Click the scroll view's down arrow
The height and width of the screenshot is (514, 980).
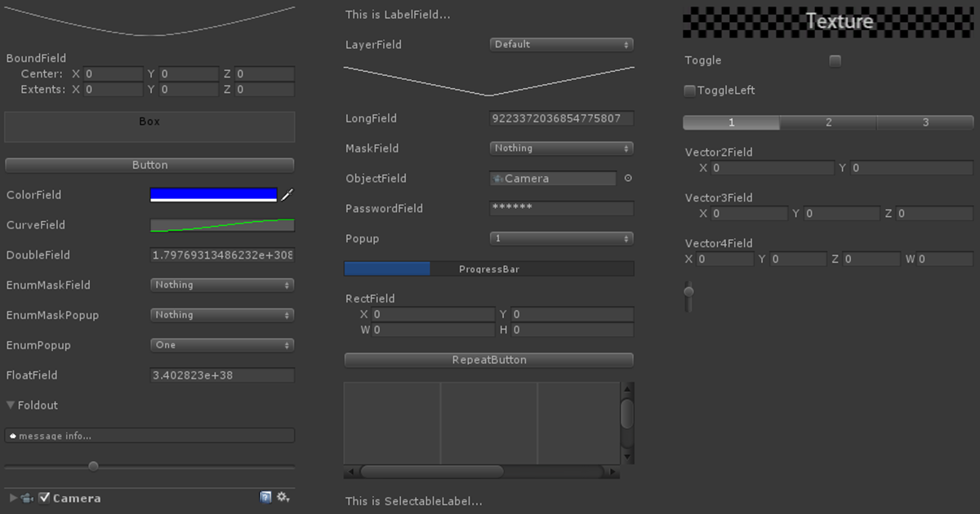(x=627, y=459)
